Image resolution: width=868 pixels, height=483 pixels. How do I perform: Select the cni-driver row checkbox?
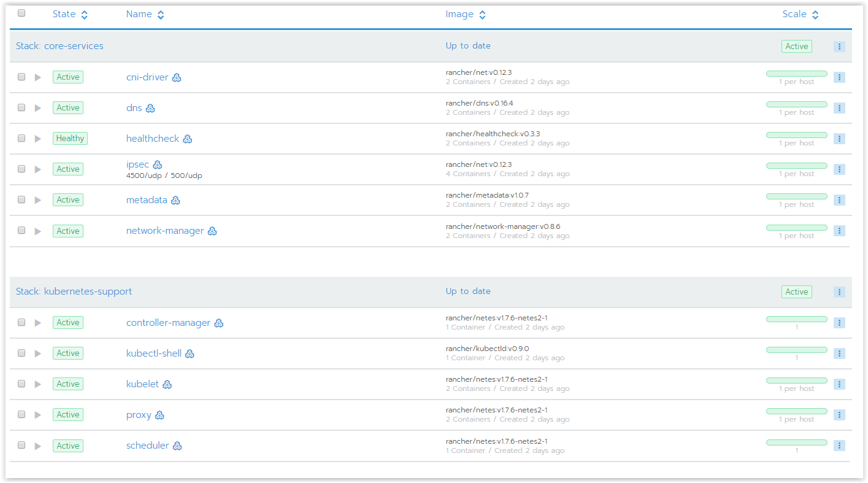click(21, 77)
